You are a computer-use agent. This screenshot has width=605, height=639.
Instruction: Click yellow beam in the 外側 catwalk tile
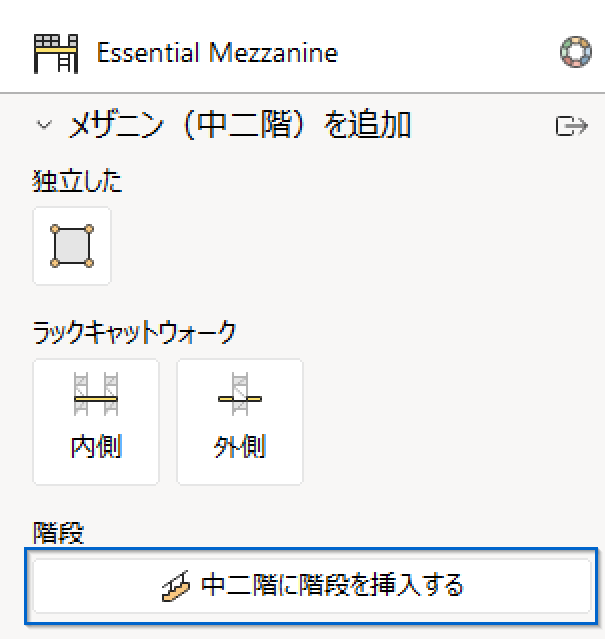point(240,399)
